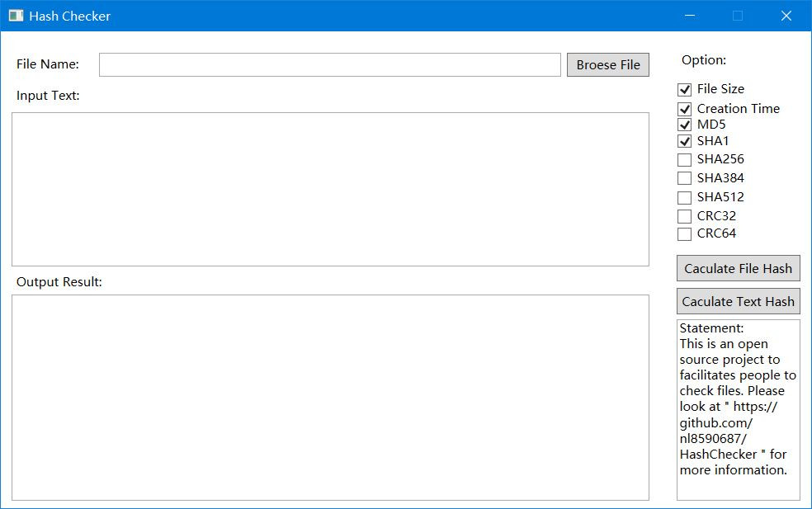Image resolution: width=812 pixels, height=509 pixels.
Task: Disable the MD5 hash checkbox
Action: [x=684, y=125]
